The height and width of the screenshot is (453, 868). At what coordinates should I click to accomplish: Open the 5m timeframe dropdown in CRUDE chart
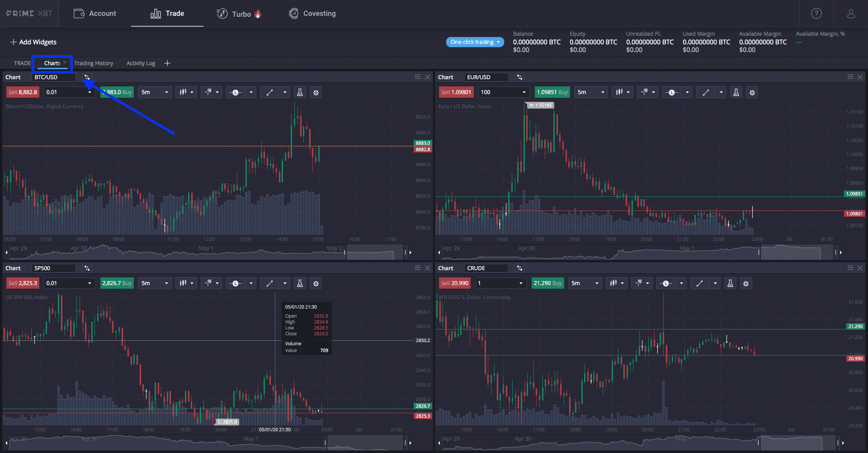tap(585, 283)
